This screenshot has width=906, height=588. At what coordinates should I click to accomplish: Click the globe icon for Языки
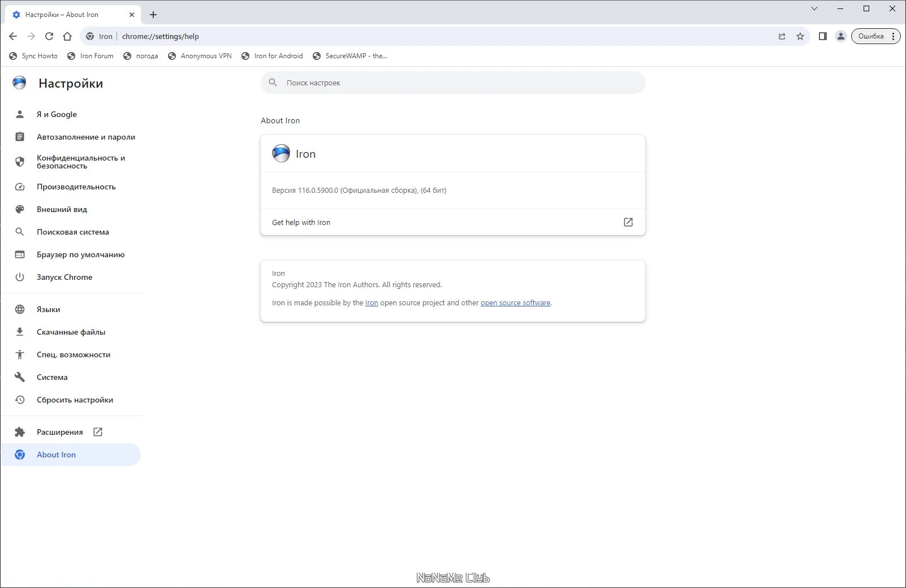(x=20, y=309)
